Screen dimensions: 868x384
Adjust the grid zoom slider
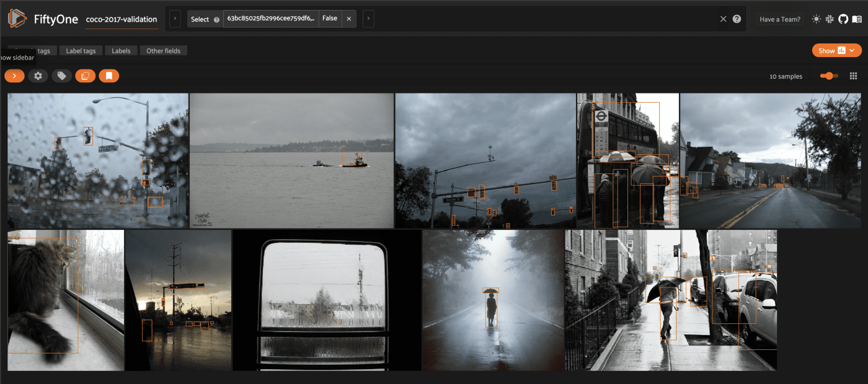click(828, 76)
